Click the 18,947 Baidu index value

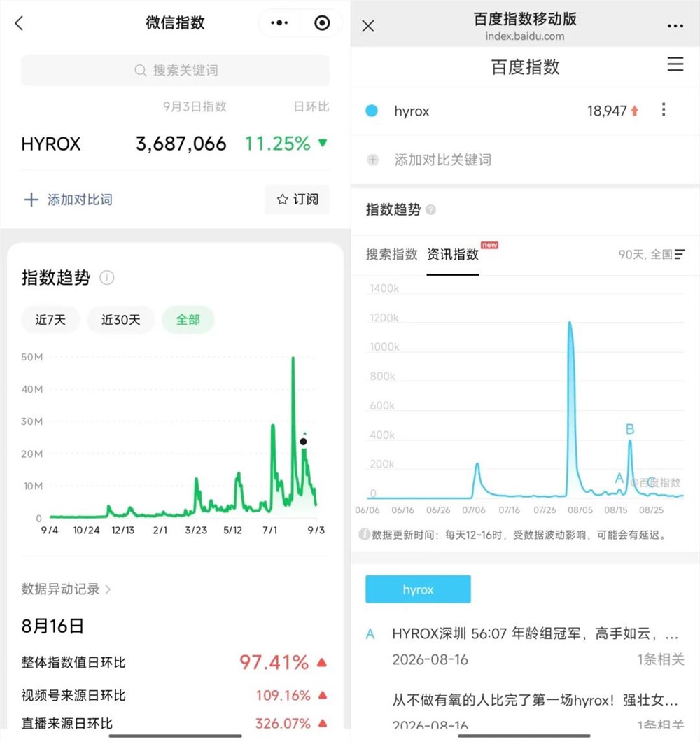pyautogui.click(x=607, y=111)
